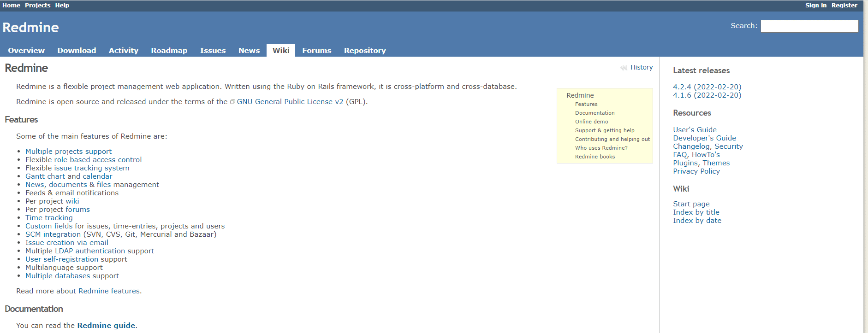Select the News tab
Image resolution: width=868 pixels, height=333 pixels.
pyautogui.click(x=249, y=50)
